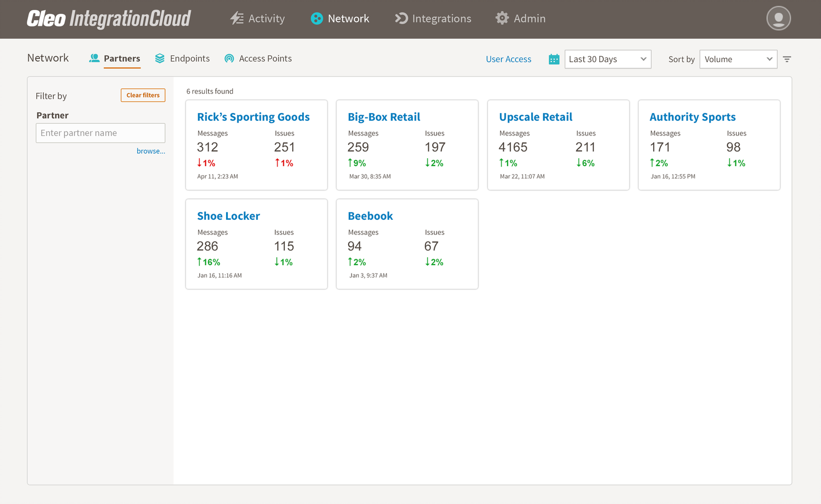Expand the Last 30 Days dropdown

[608, 59]
